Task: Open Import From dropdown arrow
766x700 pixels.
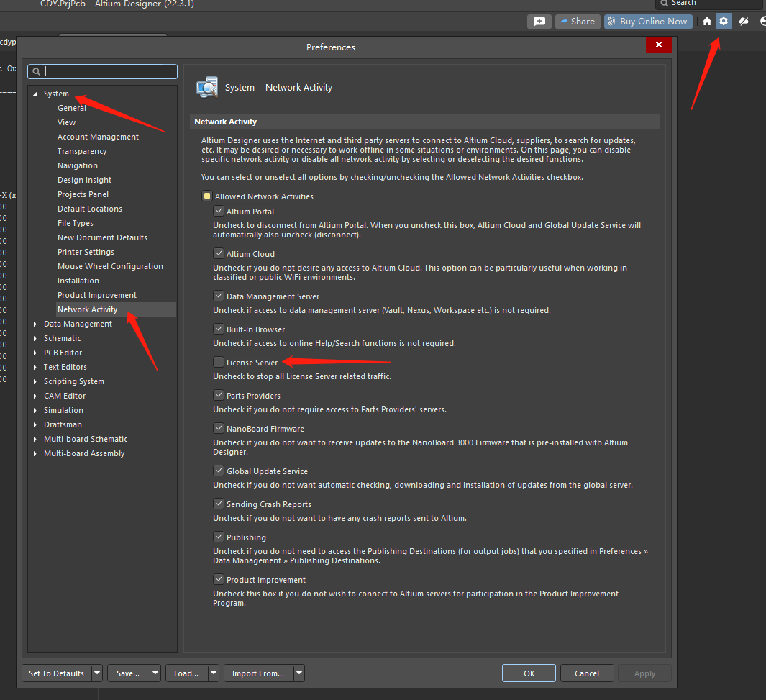Action: pos(299,673)
